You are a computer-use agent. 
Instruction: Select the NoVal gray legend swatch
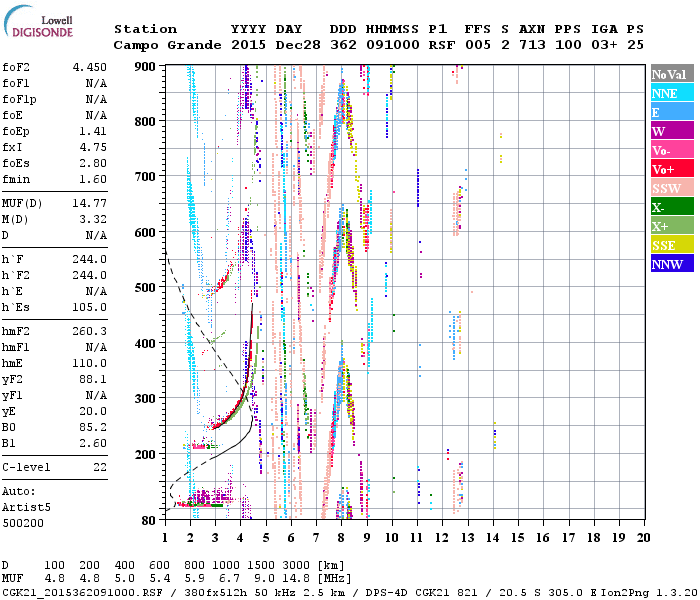(672, 74)
